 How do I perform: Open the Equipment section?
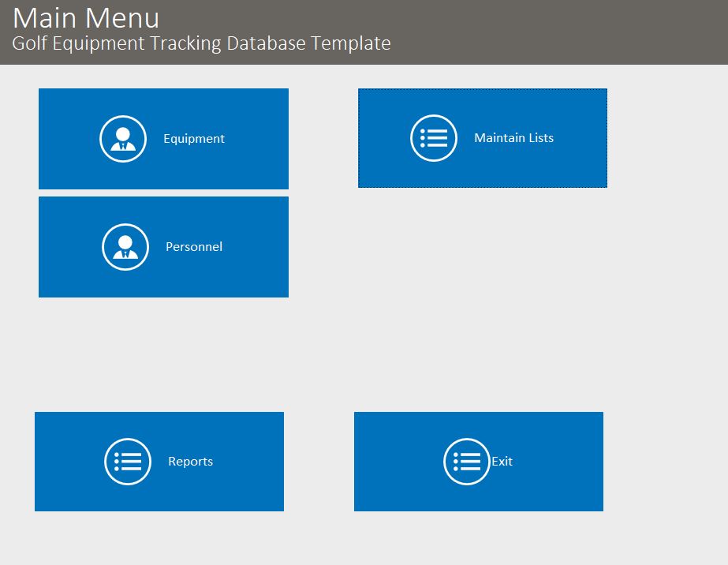click(163, 139)
